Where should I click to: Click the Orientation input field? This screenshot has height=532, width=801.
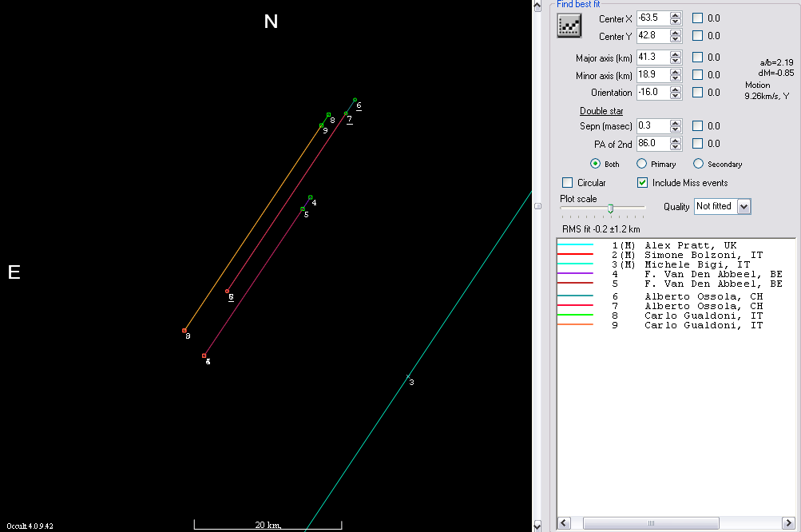(653, 93)
